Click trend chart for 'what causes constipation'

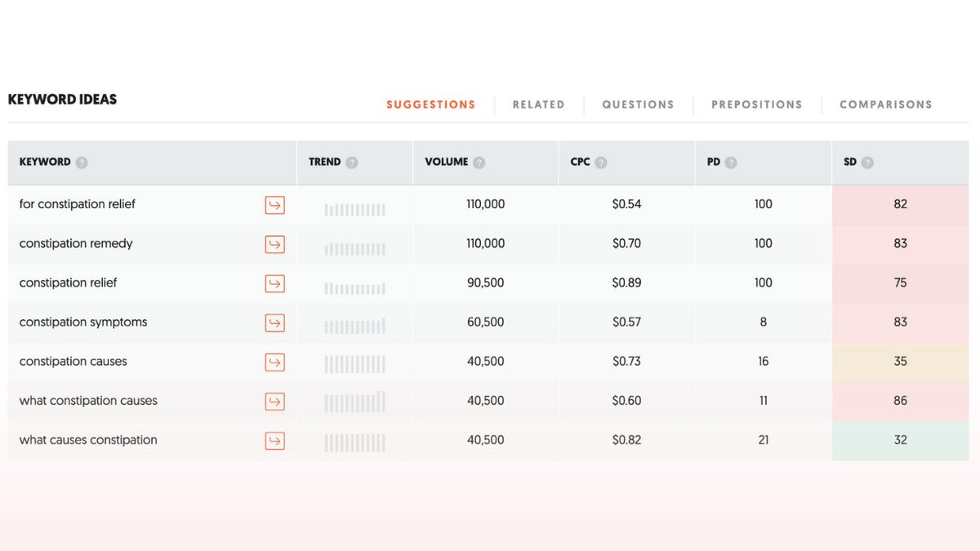[355, 443]
